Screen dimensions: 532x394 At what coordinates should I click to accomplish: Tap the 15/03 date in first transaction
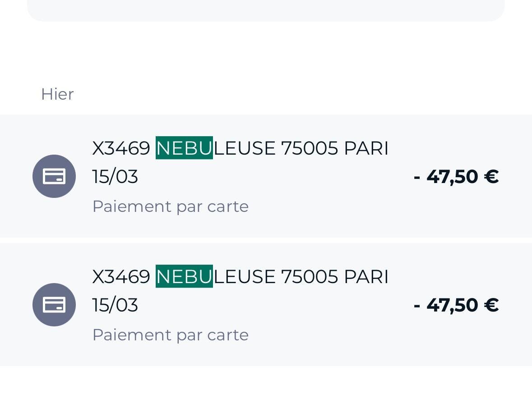[115, 177]
